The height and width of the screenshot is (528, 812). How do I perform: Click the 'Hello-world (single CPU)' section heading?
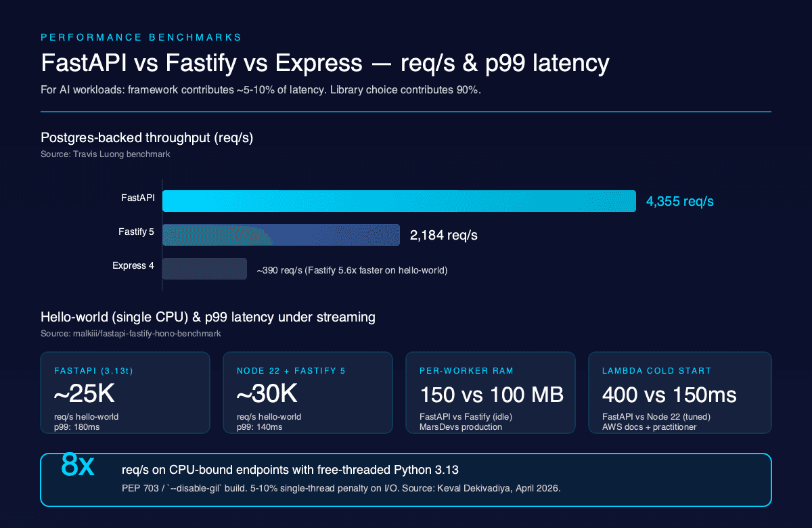pyautogui.click(x=208, y=317)
